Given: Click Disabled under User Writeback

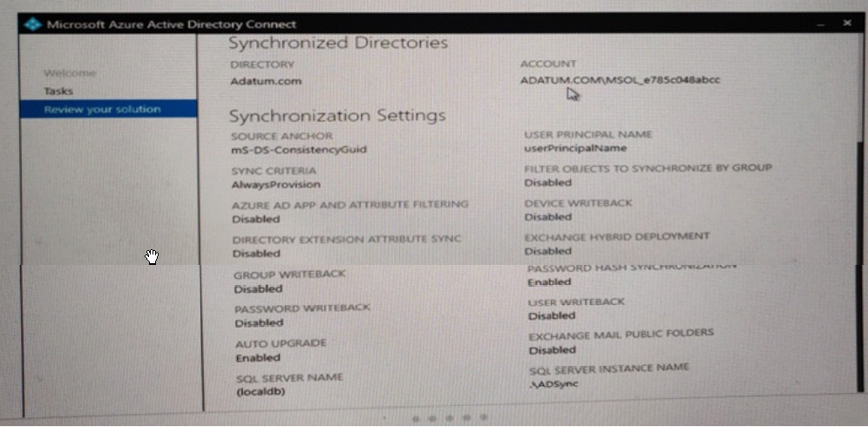Looking at the screenshot, I should point(552,316).
